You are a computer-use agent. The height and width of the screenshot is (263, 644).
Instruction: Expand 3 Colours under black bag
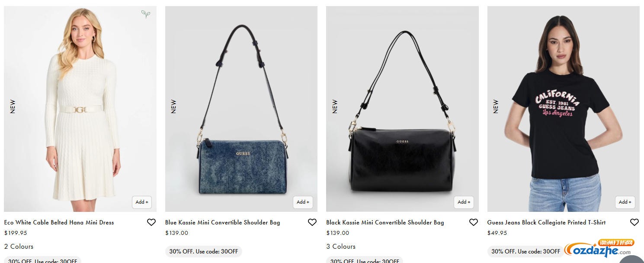[341, 247]
